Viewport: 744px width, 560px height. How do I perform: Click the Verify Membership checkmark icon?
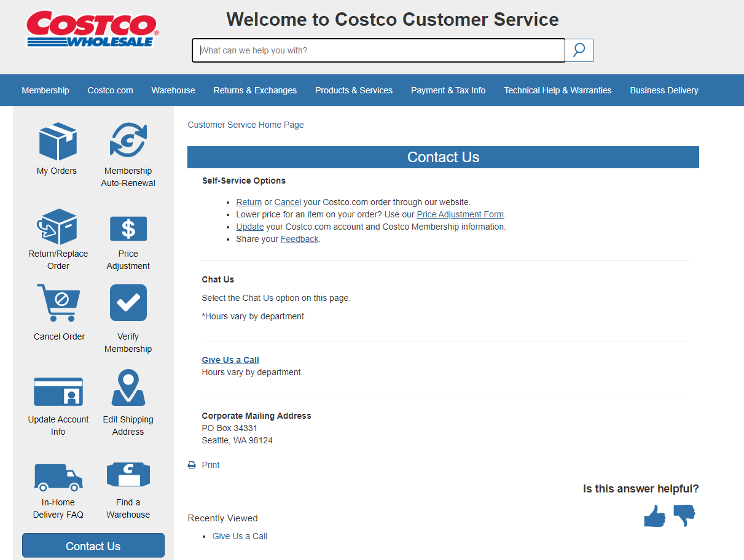128,303
